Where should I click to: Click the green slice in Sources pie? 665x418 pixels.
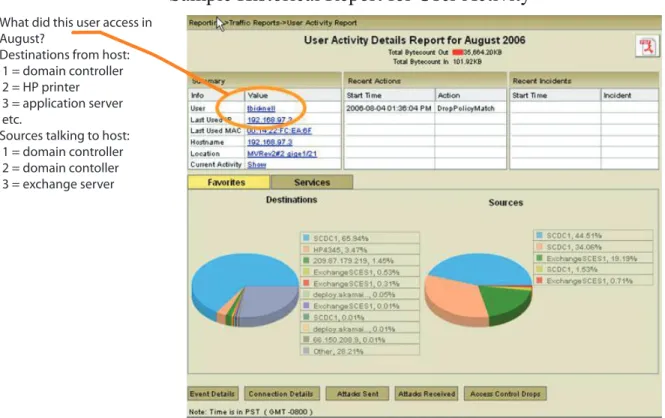pyautogui.click(x=503, y=299)
